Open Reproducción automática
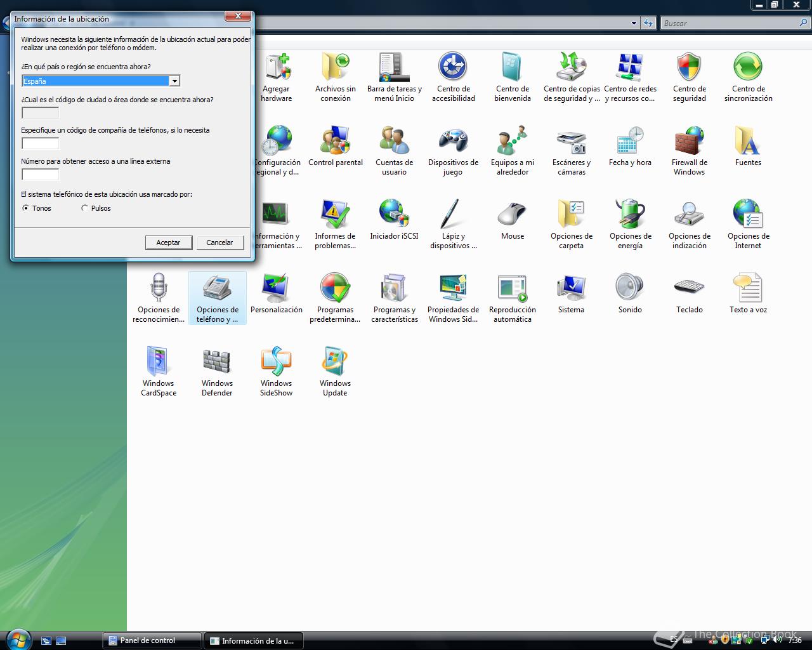This screenshot has width=812, height=650. coord(512,298)
